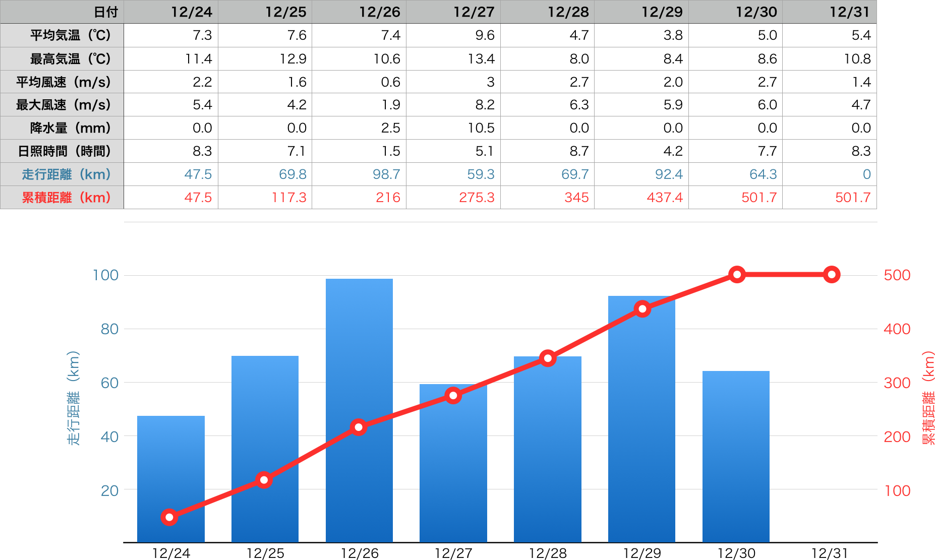The width and height of the screenshot is (935, 560).
Task: Click the 平均気温 row header
Action: coord(62,35)
